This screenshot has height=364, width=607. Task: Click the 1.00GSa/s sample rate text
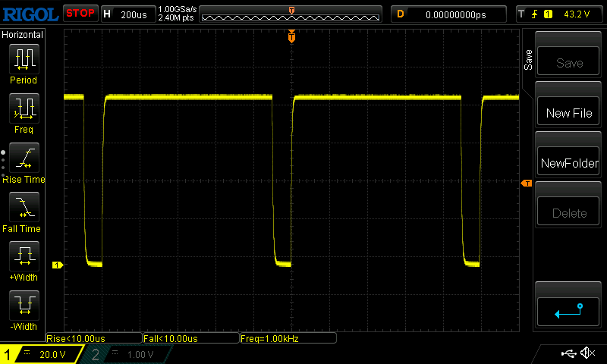coord(178,9)
